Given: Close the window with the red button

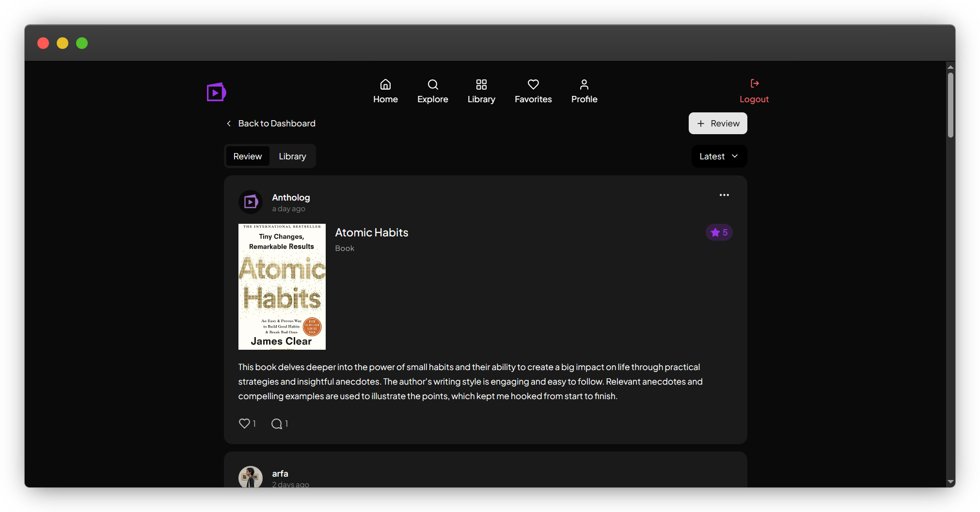Looking at the screenshot, I should click(x=43, y=43).
